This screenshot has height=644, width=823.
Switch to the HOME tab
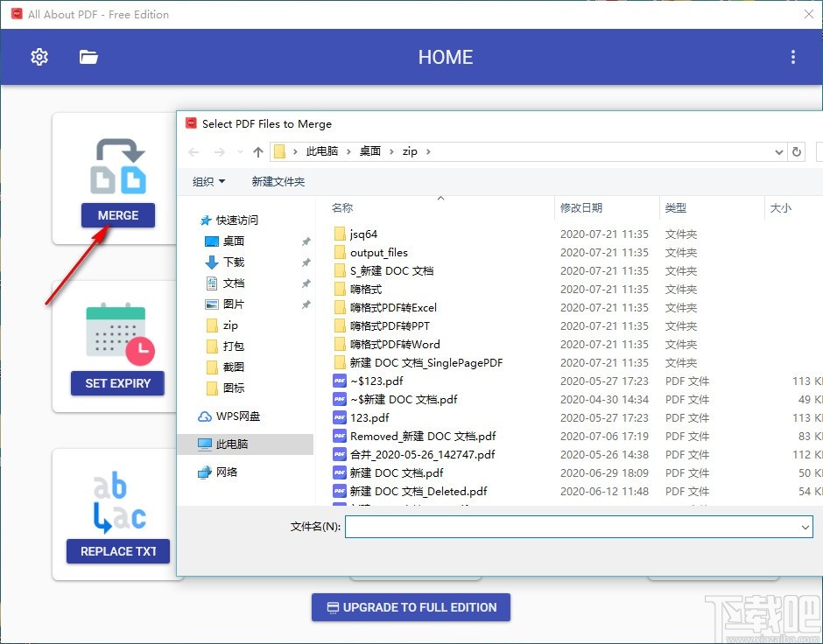(x=446, y=57)
